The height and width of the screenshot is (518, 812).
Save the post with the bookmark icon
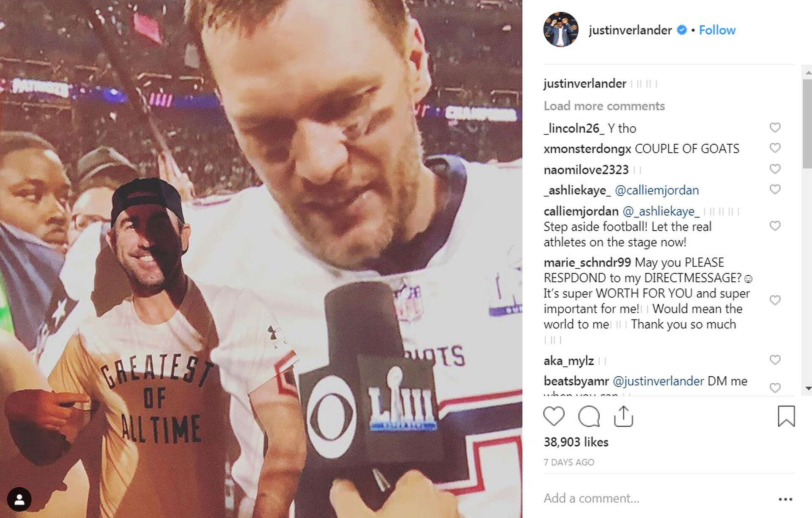click(786, 416)
